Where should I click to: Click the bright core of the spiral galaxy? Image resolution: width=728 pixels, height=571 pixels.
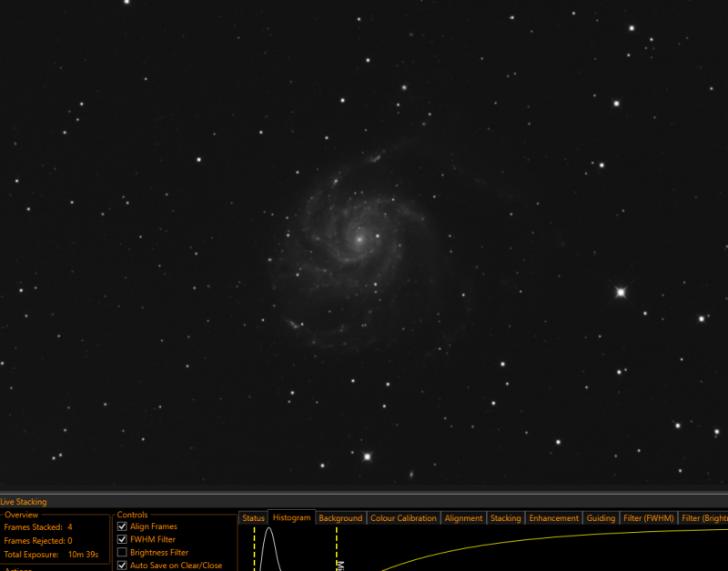(x=359, y=240)
